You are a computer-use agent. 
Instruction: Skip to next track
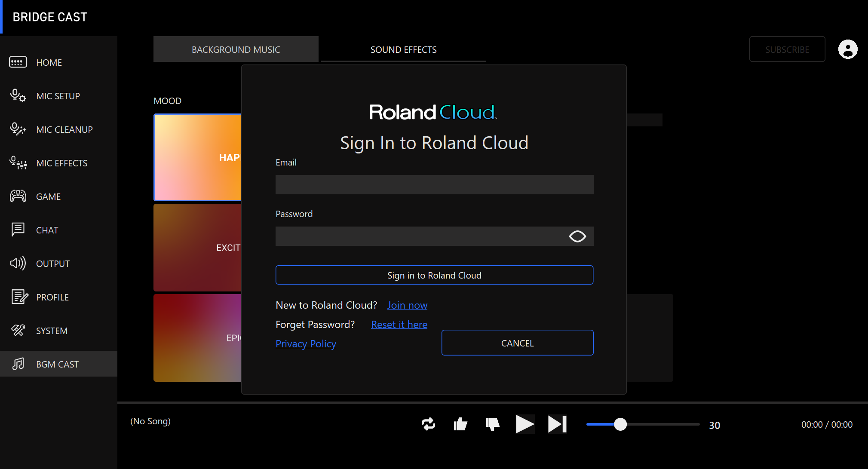click(558, 424)
